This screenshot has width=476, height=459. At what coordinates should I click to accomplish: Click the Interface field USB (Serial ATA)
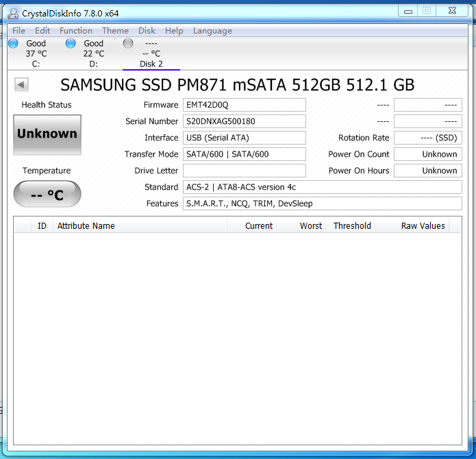(244, 138)
